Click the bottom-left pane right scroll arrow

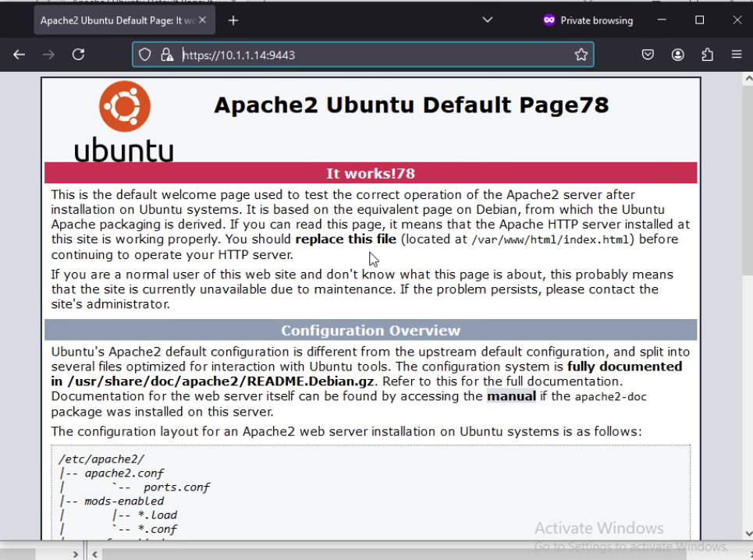pos(76,555)
